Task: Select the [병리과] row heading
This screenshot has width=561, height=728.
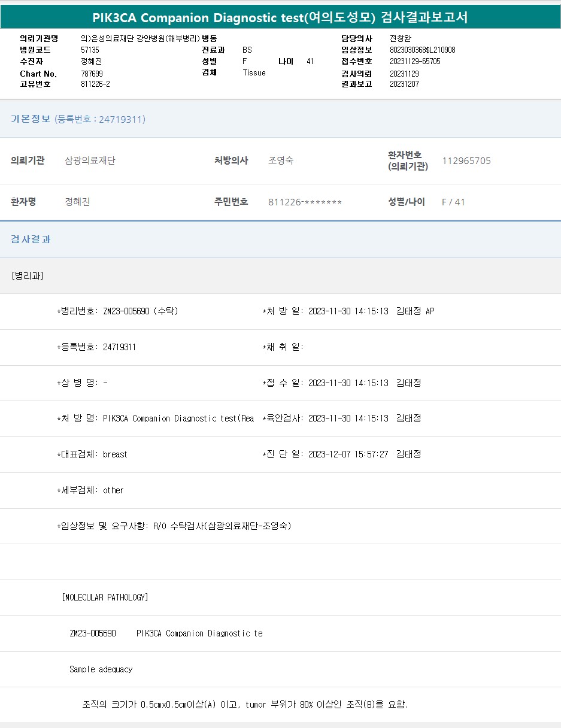Action: click(x=27, y=275)
